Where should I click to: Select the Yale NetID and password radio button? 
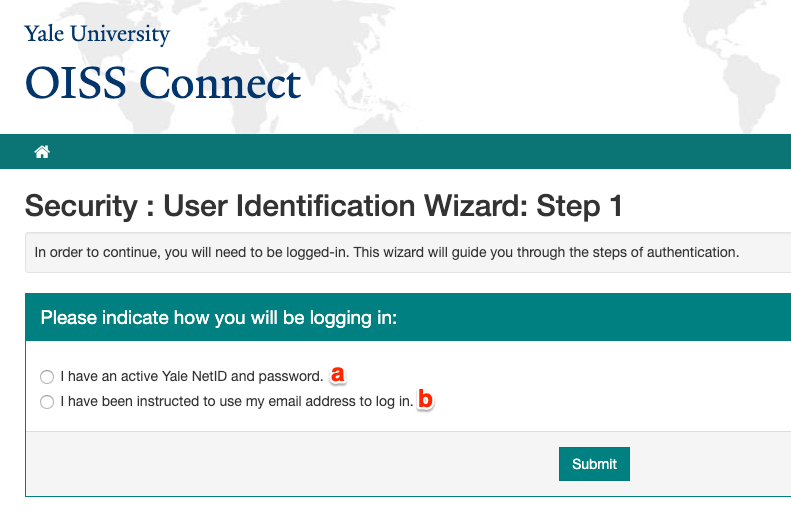click(47, 377)
